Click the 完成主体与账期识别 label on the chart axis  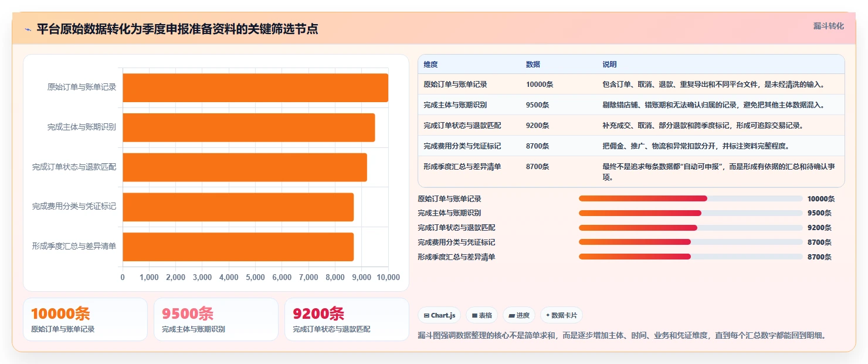82,127
